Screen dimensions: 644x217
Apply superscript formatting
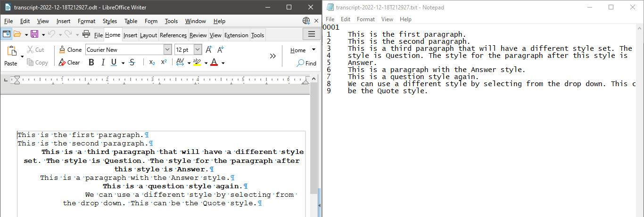(x=164, y=63)
